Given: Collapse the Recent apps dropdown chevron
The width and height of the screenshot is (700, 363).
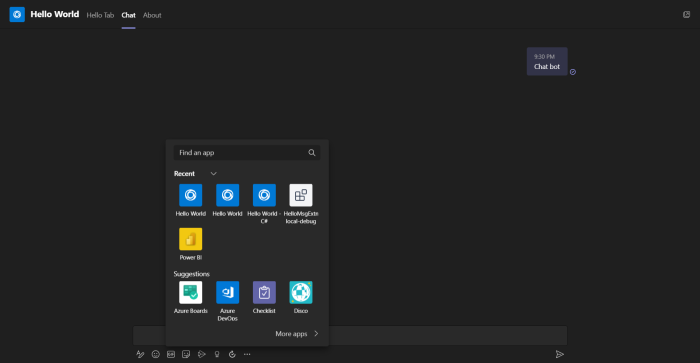Looking at the screenshot, I should [x=213, y=174].
